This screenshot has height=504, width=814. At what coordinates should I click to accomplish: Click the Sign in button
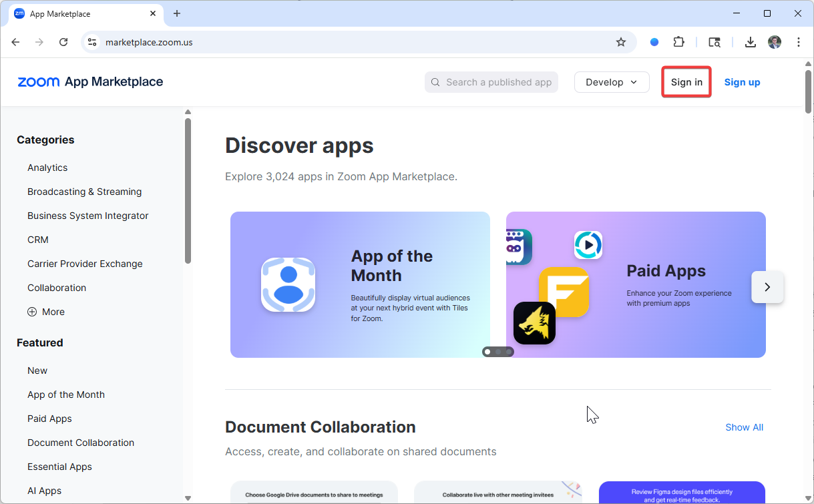[686, 82]
